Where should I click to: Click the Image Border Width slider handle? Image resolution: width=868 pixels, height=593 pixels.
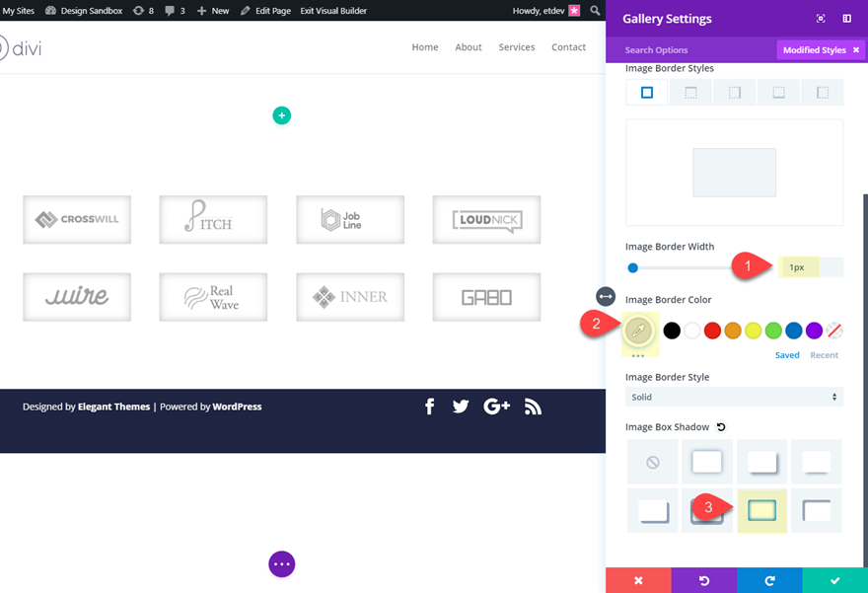point(632,268)
